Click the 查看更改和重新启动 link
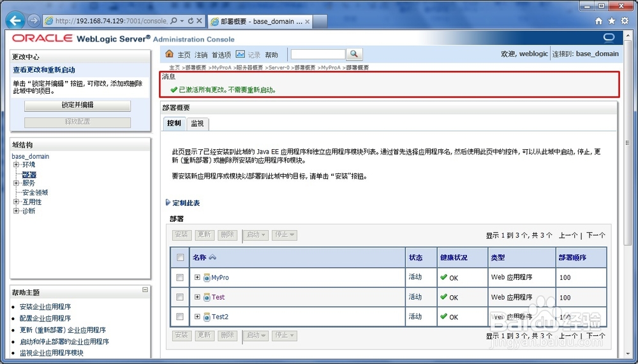The width and height of the screenshot is (638, 364). 44,70
